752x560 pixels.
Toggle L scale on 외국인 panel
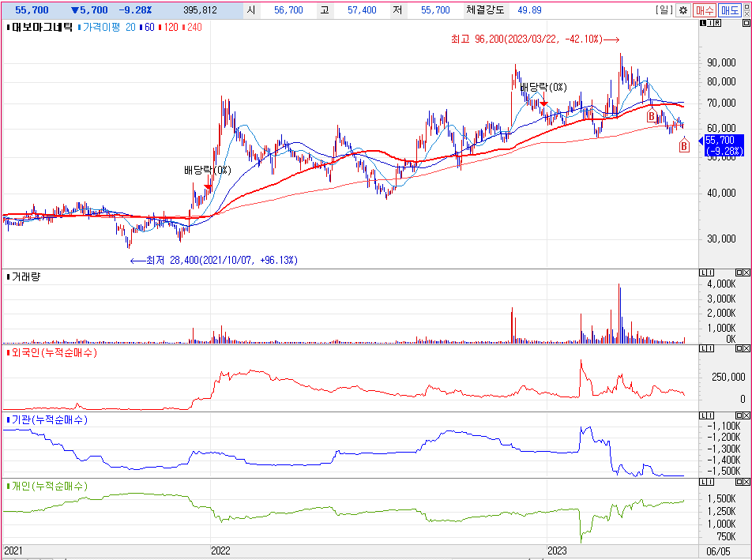(703, 348)
